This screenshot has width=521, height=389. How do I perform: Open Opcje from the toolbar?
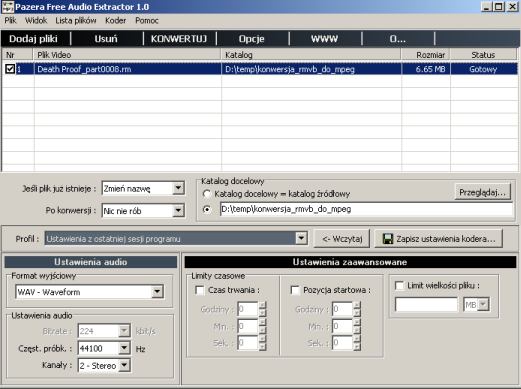[252, 39]
